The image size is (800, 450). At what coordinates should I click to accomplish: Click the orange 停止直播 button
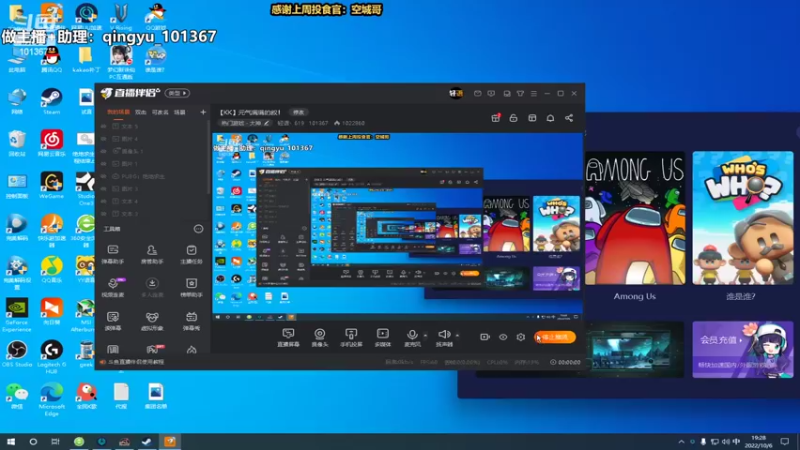pyautogui.click(x=555, y=337)
